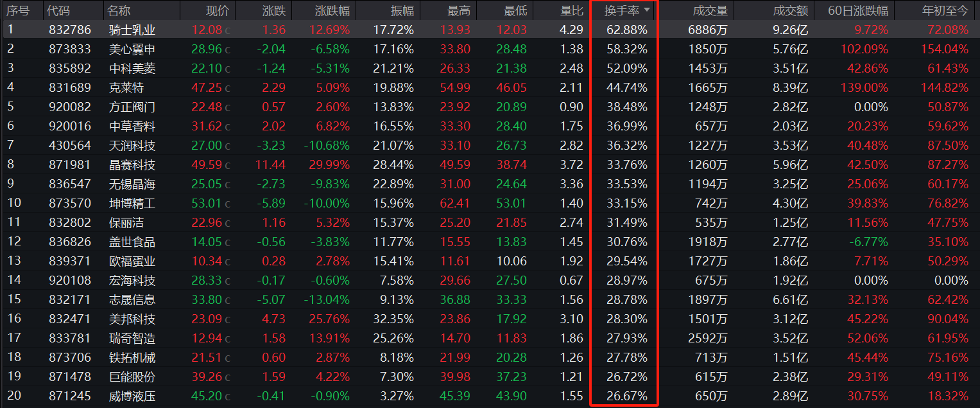This screenshot has width=980, height=408.
Task: Click stock code 831689
Action: point(70,87)
